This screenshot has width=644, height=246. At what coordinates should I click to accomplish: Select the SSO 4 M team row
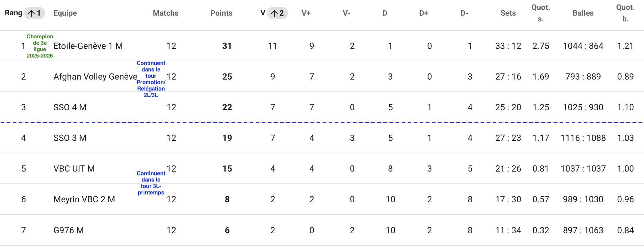click(322, 107)
